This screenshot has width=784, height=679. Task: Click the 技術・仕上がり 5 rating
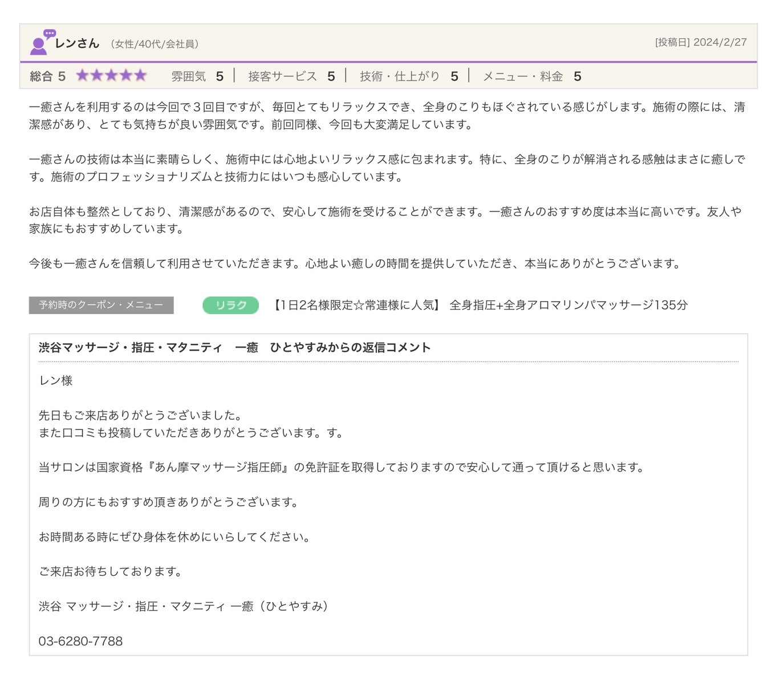(x=409, y=76)
